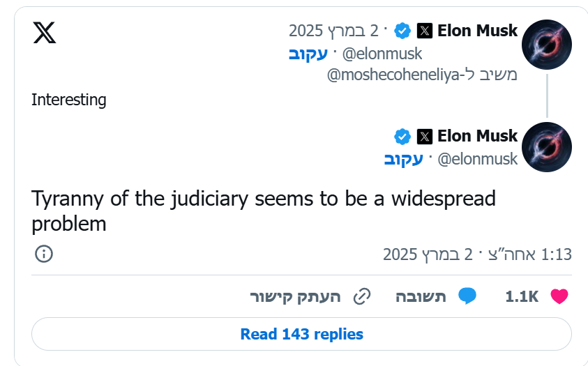Click the X affiliation badge in parent tweet
Screen dimensions: 588x366
(425, 31)
